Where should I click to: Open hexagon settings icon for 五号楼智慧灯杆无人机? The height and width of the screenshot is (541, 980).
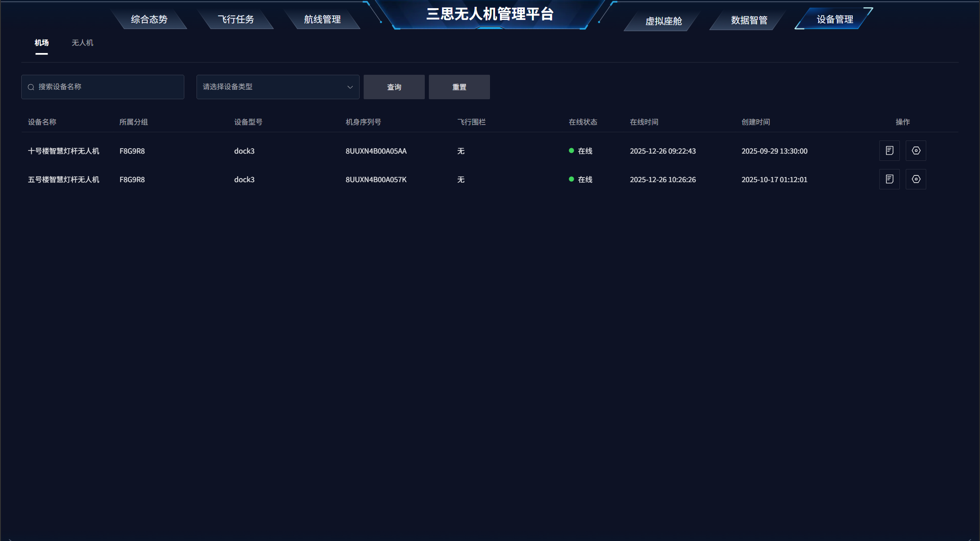click(x=916, y=179)
